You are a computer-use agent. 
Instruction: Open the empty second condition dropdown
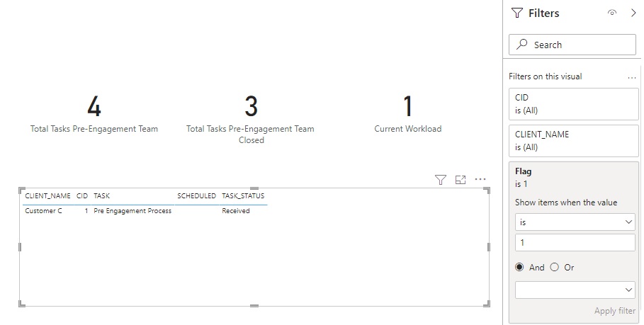tap(575, 290)
